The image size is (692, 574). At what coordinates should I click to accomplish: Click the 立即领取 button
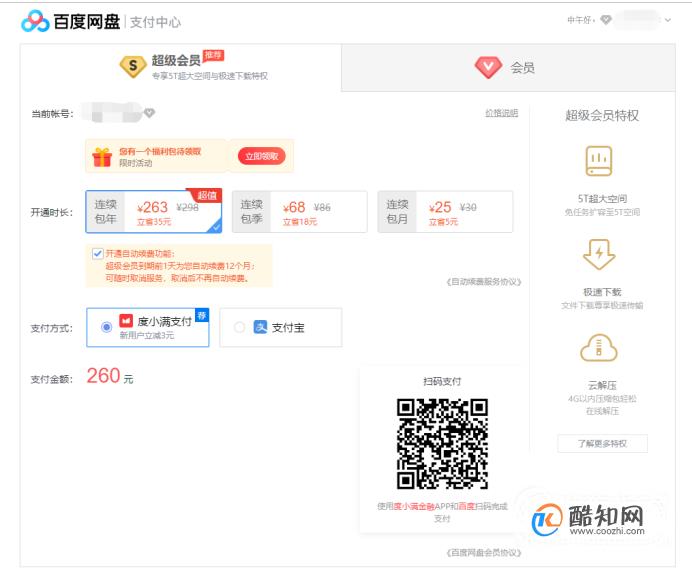261,156
